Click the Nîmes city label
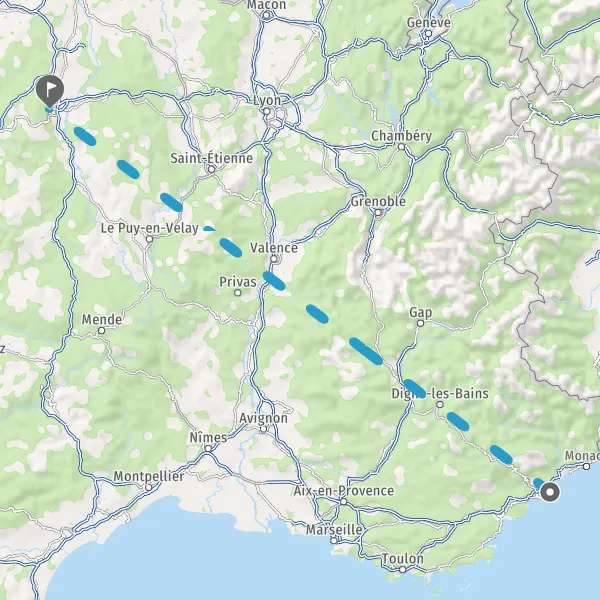 pyautogui.click(x=209, y=437)
